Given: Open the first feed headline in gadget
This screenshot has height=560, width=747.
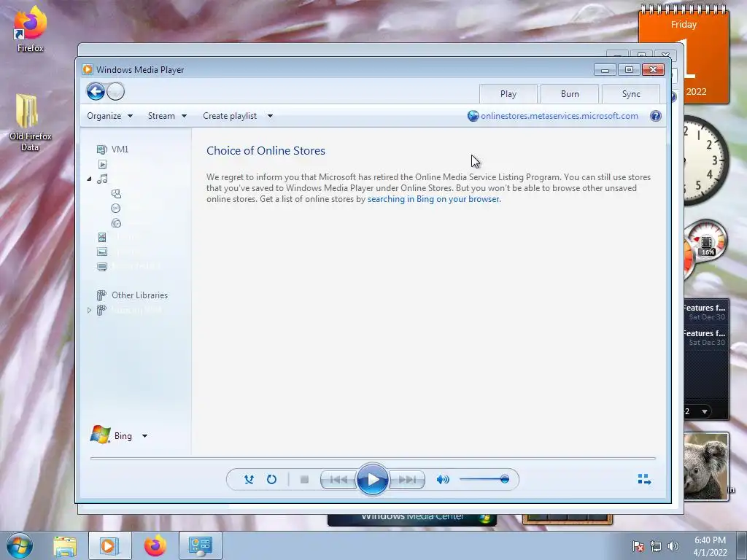Looking at the screenshot, I should (x=705, y=312).
